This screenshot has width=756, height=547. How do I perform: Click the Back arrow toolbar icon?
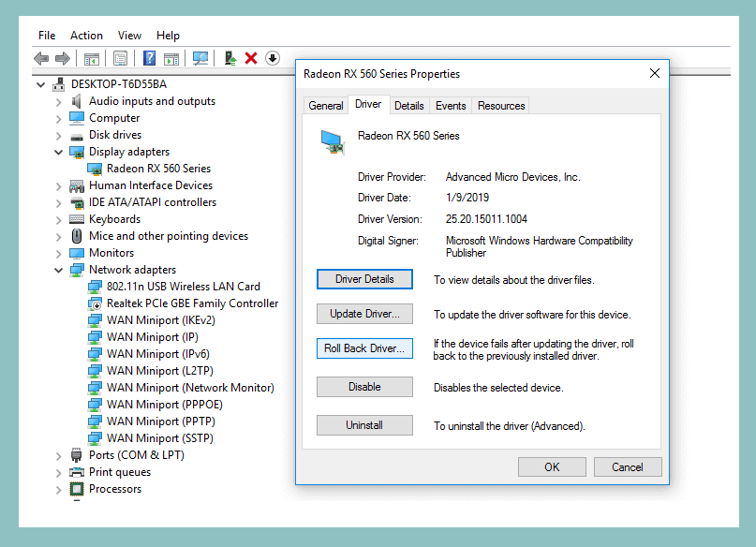coord(41,58)
